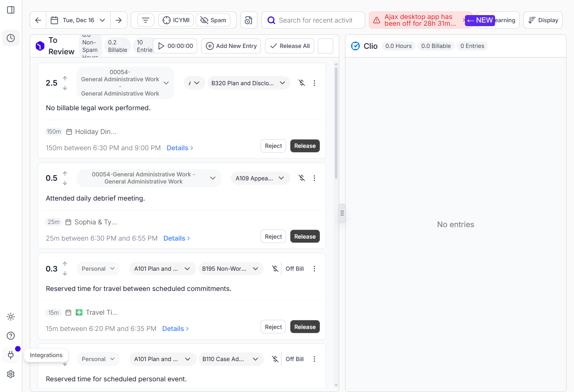Open B320 Plan and Disclo... dropdown

tap(249, 83)
